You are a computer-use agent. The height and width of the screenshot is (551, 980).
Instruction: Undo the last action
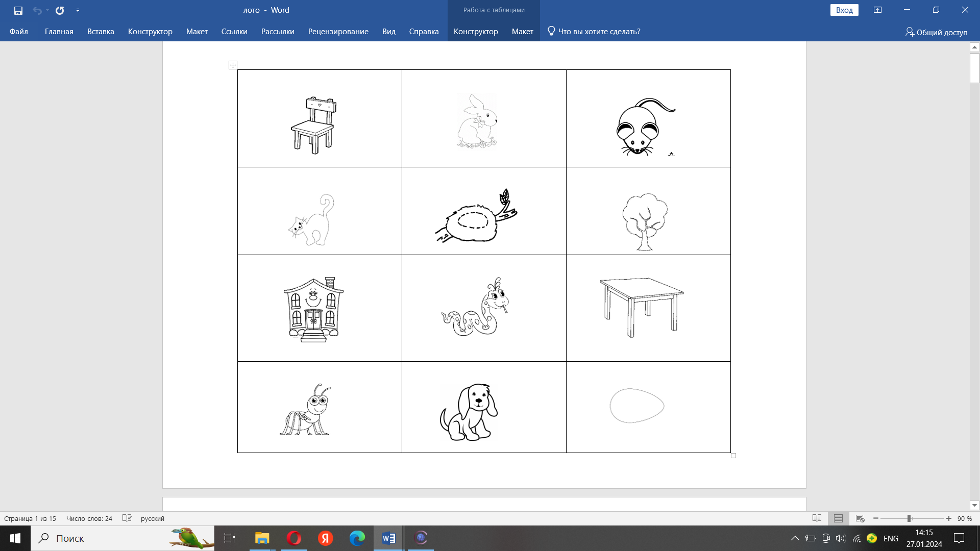(37, 10)
